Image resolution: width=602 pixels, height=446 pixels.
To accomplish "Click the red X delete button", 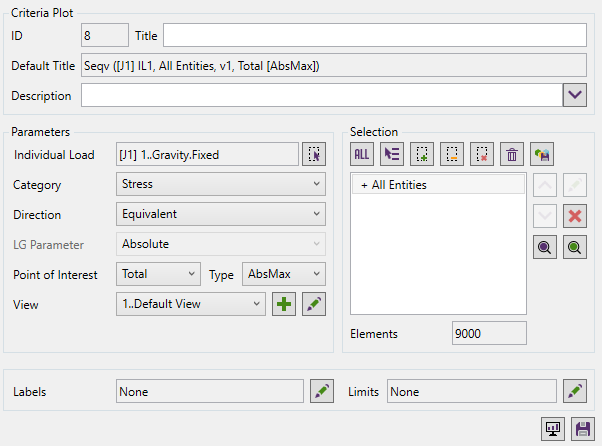I will point(574,216).
